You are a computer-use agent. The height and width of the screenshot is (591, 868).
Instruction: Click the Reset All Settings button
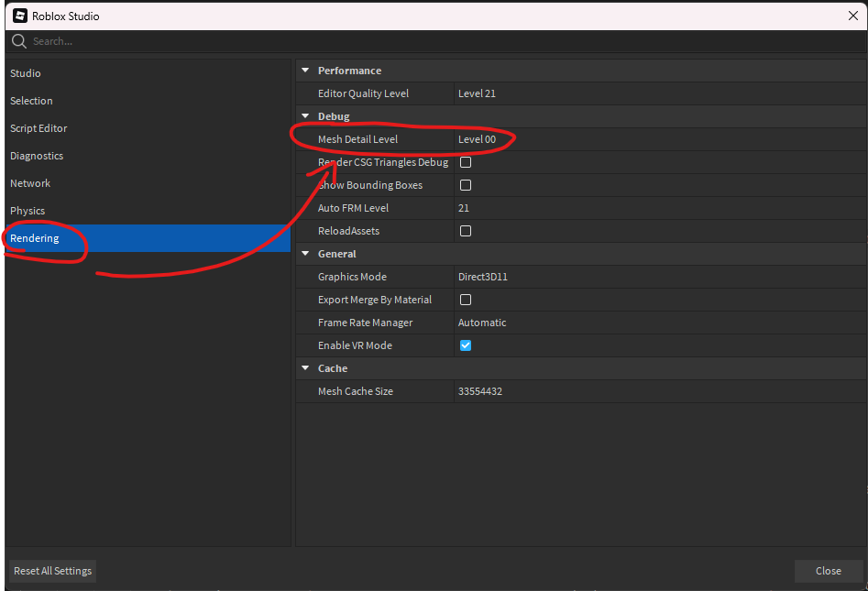point(52,571)
